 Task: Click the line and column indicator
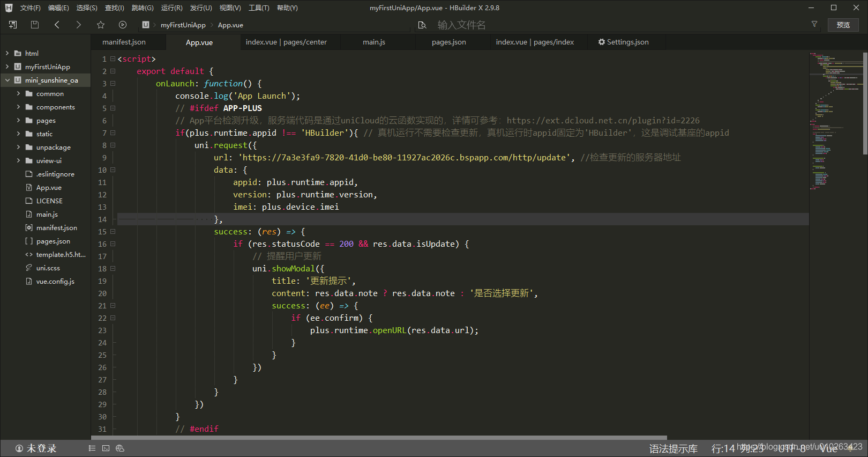pyautogui.click(x=737, y=449)
